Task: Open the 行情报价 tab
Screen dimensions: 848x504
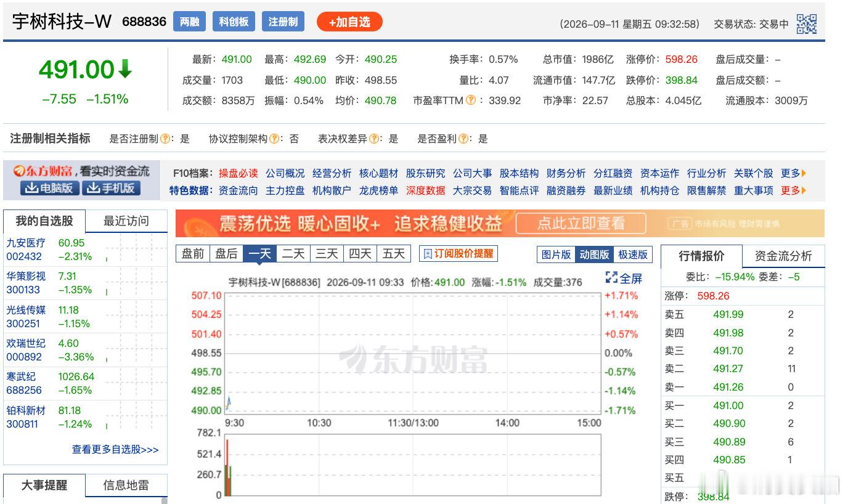Action: tap(701, 256)
